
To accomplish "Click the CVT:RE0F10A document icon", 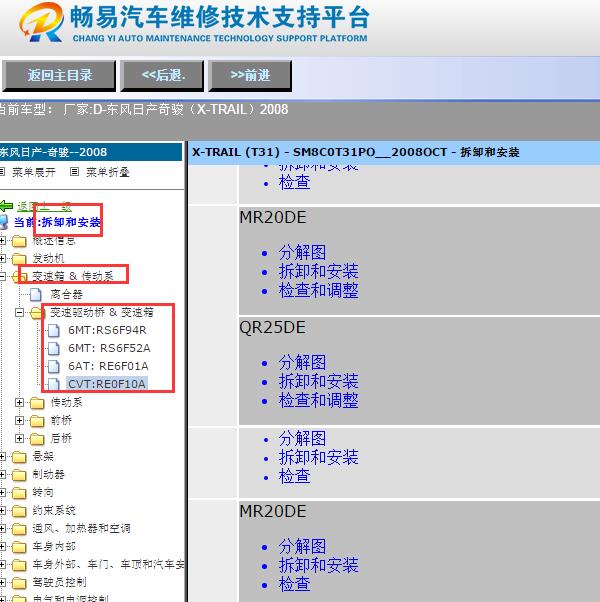I will pos(54,384).
